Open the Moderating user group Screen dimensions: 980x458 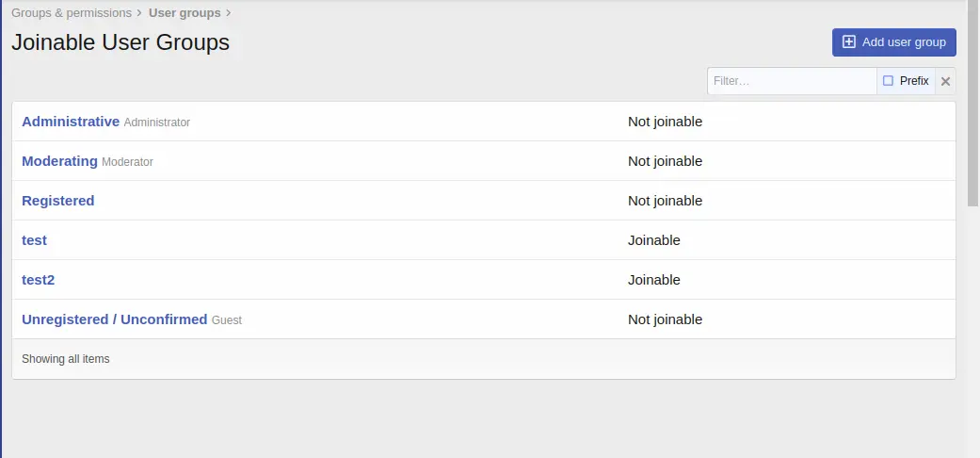(x=59, y=161)
